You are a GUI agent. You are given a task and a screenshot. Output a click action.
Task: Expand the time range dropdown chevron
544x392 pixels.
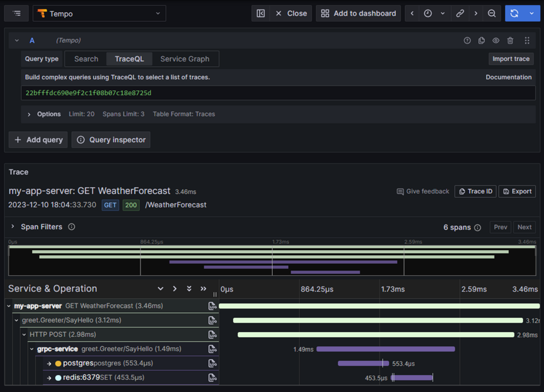point(443,14)
